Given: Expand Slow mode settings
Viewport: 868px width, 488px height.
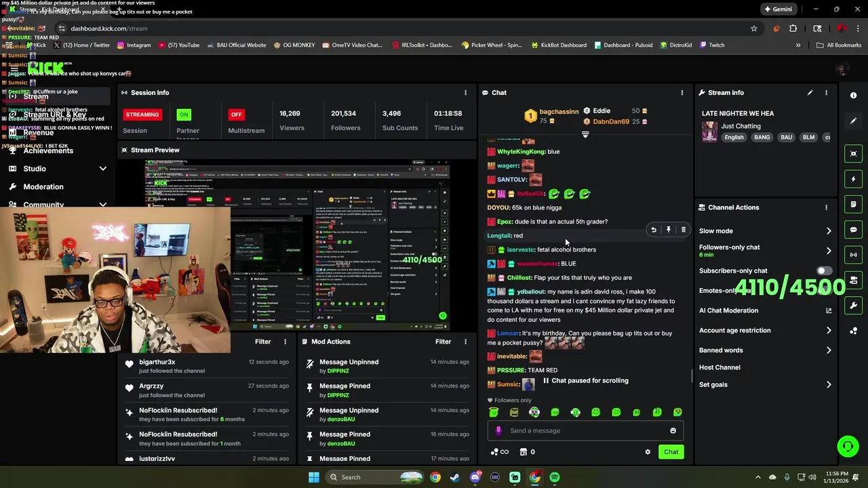Looking at the screenshot, I should [x=829, y=231].
